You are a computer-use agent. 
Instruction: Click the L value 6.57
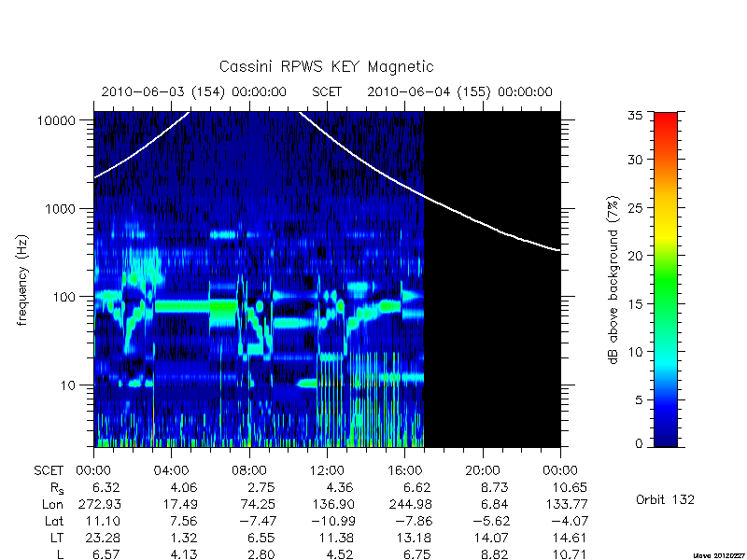tap(106, 554)
